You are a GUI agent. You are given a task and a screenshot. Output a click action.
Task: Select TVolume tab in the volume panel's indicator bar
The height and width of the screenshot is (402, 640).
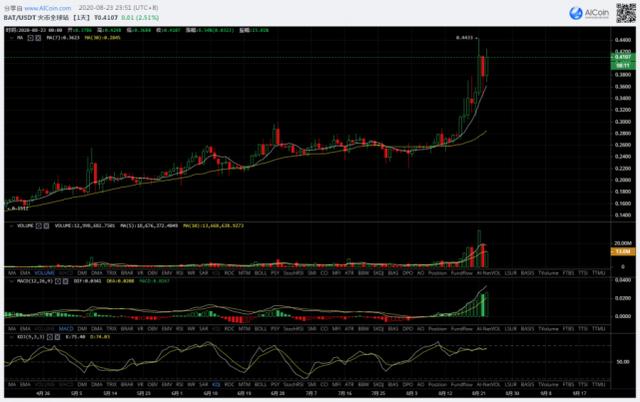click(548, 273)
